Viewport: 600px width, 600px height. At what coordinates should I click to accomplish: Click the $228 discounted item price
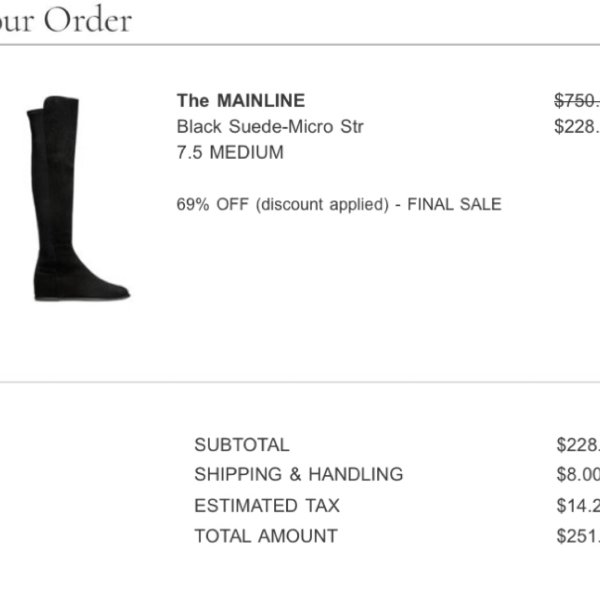(x=577, y=126)
